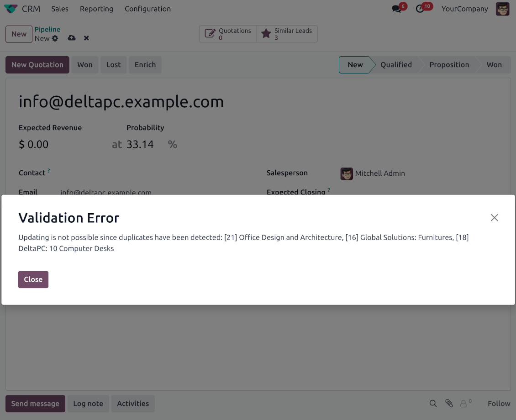Viewport: 516px width, 420px height.
Task: Open Expected Closing help question mark
Action: click(328, 190)
